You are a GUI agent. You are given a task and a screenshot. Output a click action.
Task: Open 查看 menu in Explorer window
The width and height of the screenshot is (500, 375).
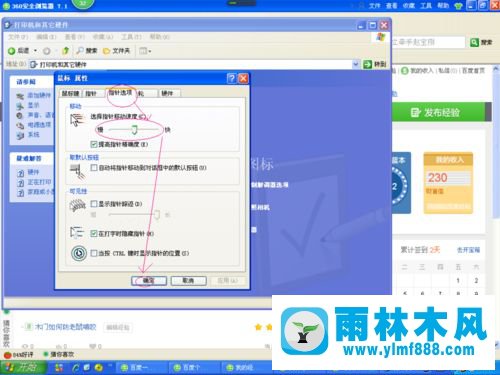(x=75, y=37)
